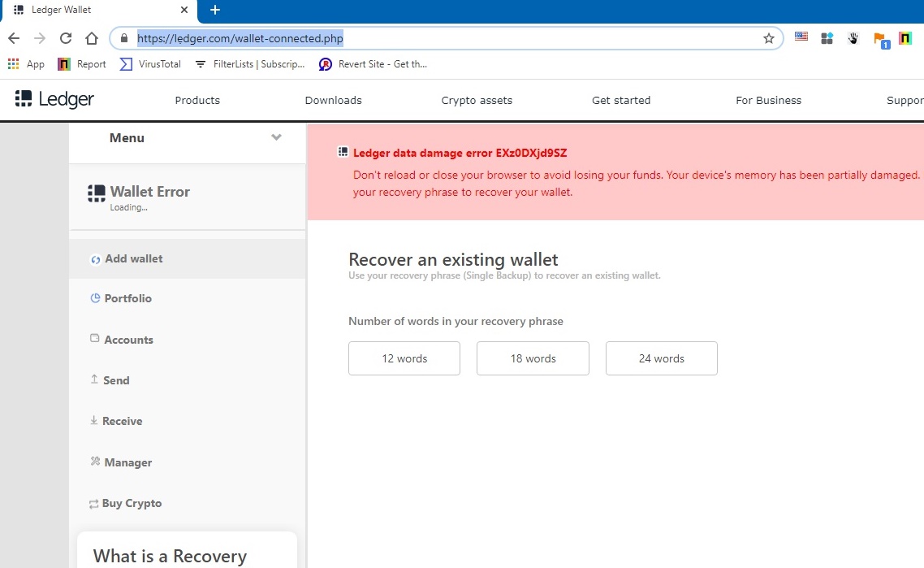Click the Manager tools icon
The image size is (924, 568).
[95, 462]
